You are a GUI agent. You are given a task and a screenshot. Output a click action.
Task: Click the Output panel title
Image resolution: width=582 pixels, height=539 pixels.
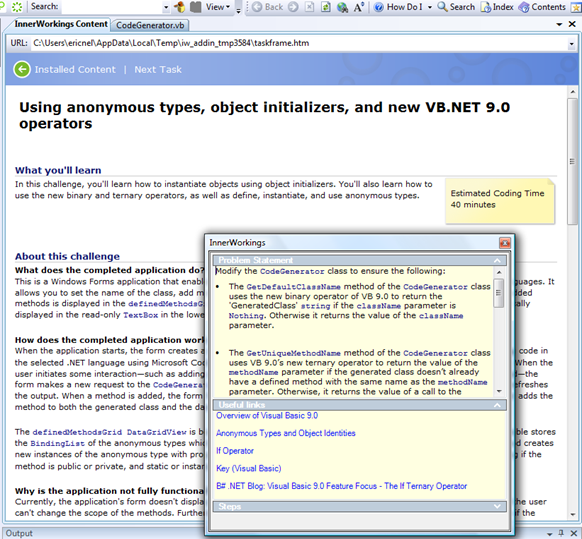click(19, 533)
